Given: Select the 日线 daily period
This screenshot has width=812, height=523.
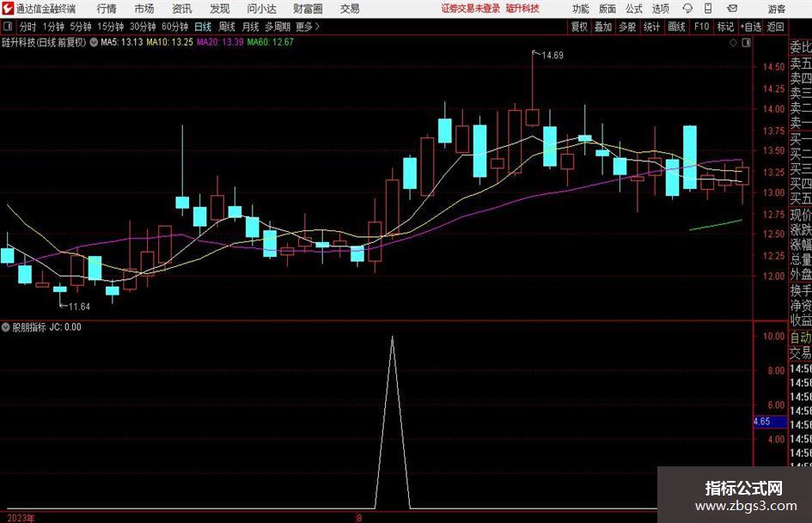Looking at the screenshot, I should point(203,27).
